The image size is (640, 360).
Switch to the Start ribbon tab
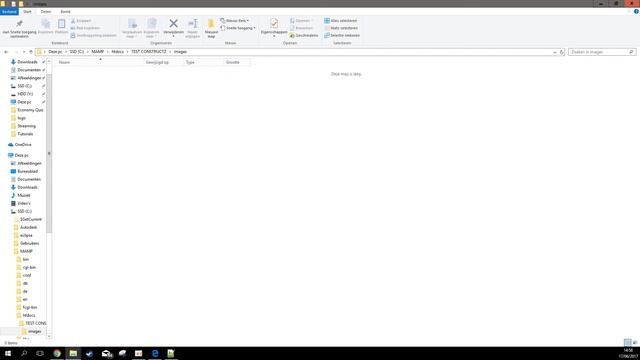27,12
